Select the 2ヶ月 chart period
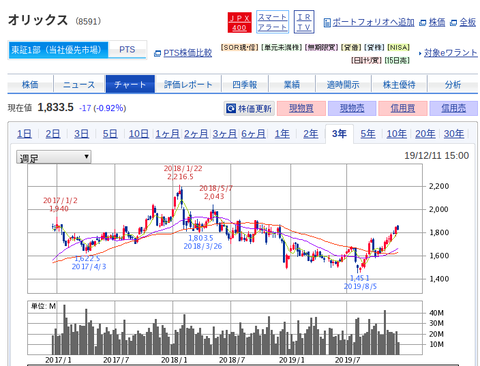This screenshot has width=480, height=366. coord(196,134)
